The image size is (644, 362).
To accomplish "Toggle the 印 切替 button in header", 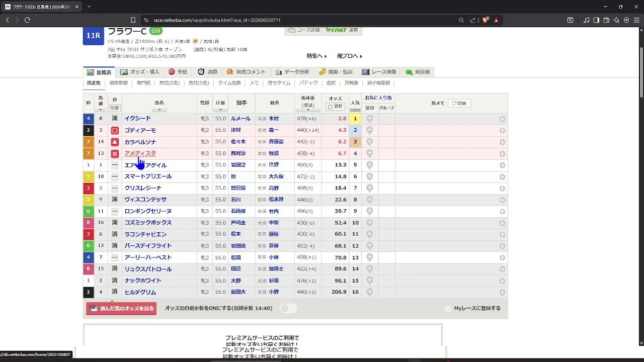I will pos(115,108).
